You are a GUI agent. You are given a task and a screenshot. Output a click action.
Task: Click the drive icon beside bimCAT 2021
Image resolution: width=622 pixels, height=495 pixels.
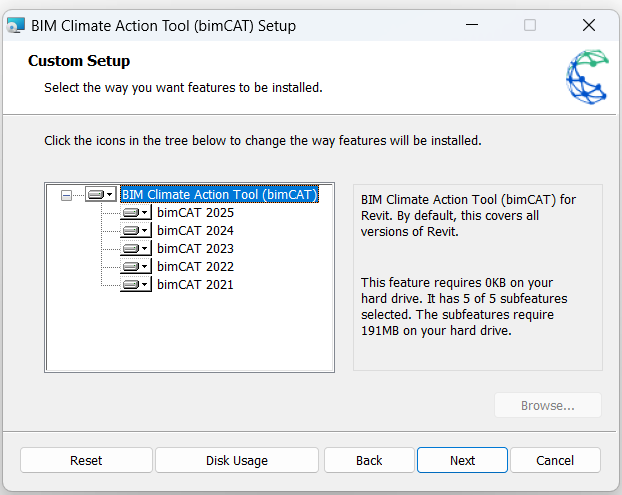(x=131, y=285)
